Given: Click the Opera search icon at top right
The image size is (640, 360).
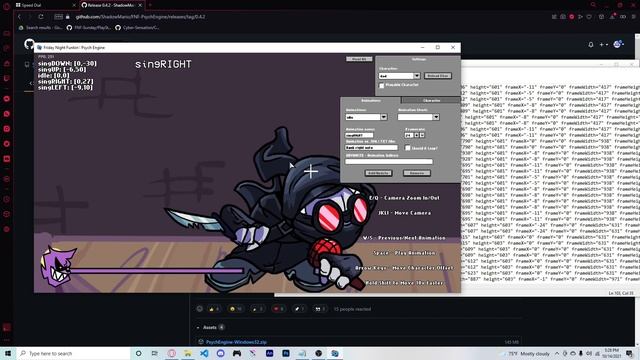Looking at the screenshot, I should pyautogui.click(x=593, y=5).
